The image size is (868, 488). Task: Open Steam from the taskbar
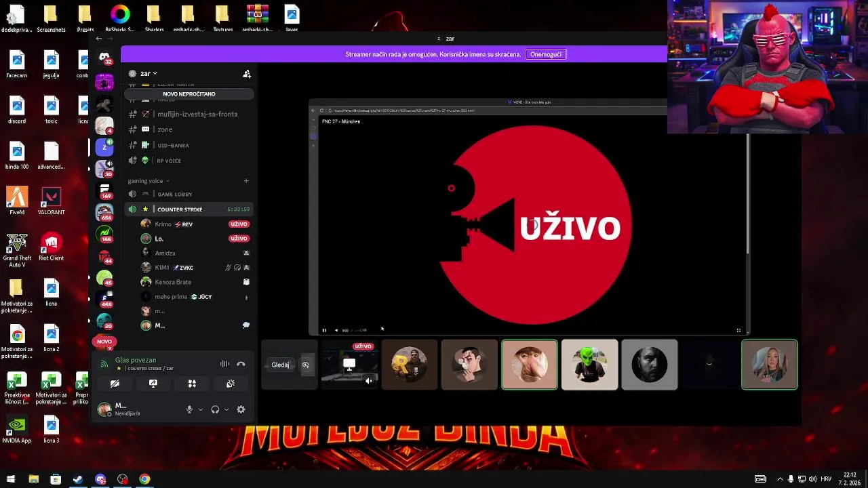point(78,479)
